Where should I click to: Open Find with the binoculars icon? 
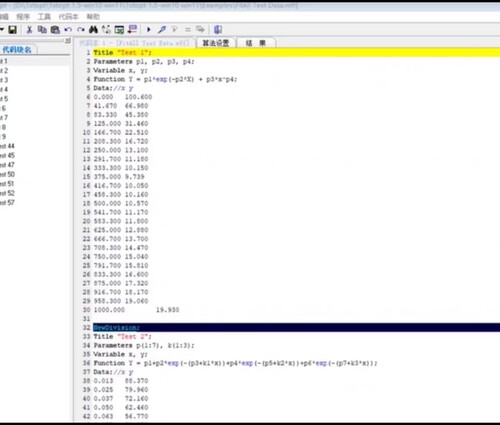[93, 30]
